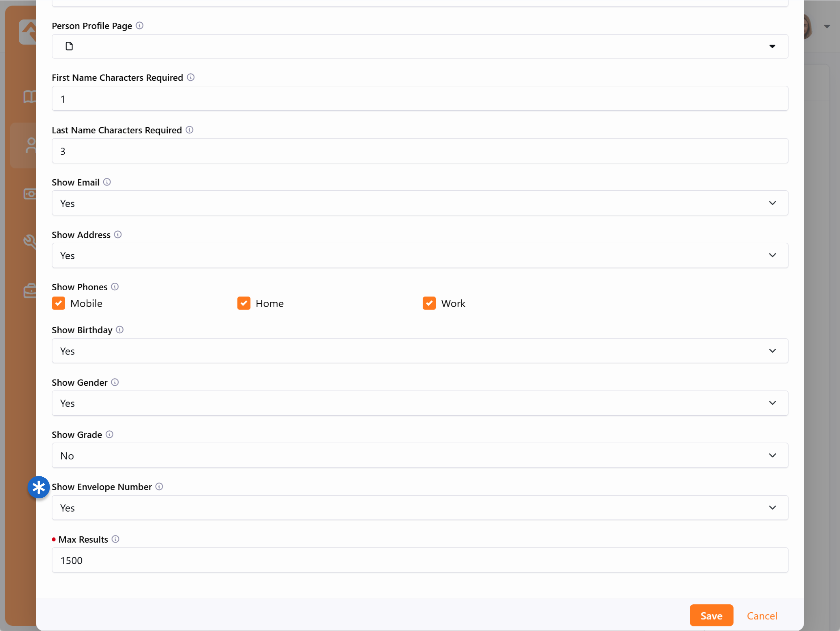This screenshot has width=840, height=631.
Task: Click info icon beside First Name Characters Required
Action: (x=191, y=77)
